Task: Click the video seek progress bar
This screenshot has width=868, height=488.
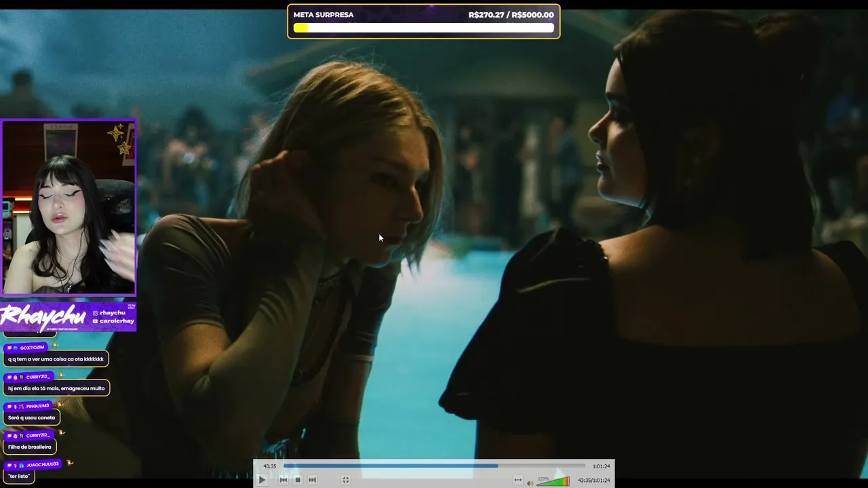Action: click(x=434, y=466)
